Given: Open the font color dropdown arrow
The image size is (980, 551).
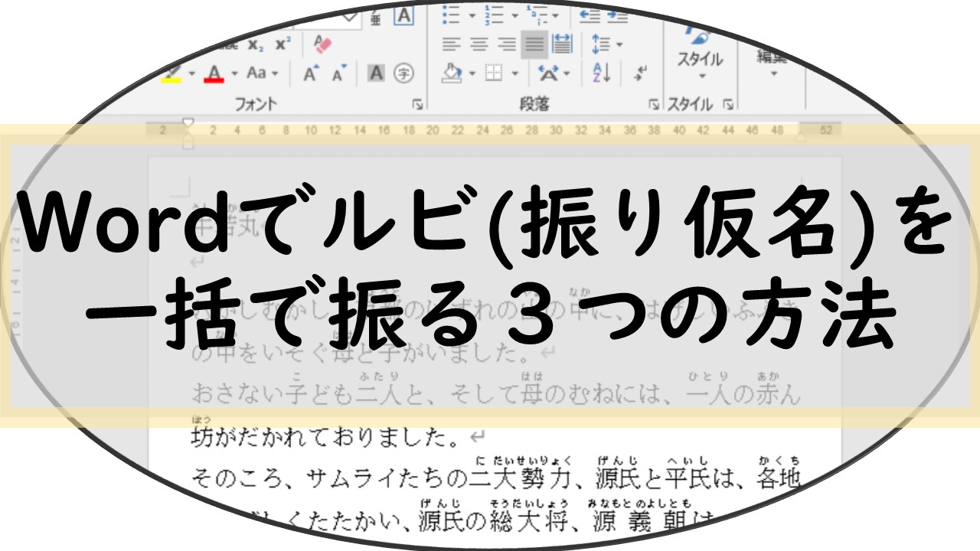Looking at the screenshot, I should tap(234, 74).
